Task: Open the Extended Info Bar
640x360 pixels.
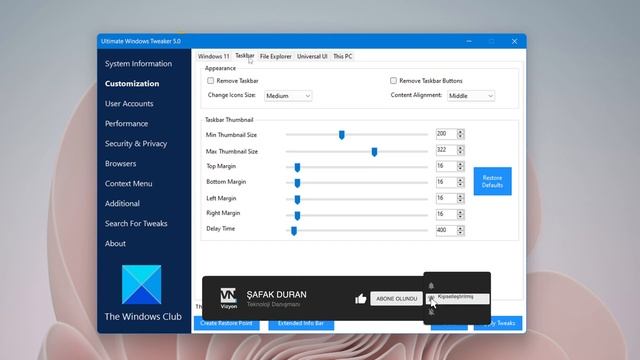Action: click(301, 324)
